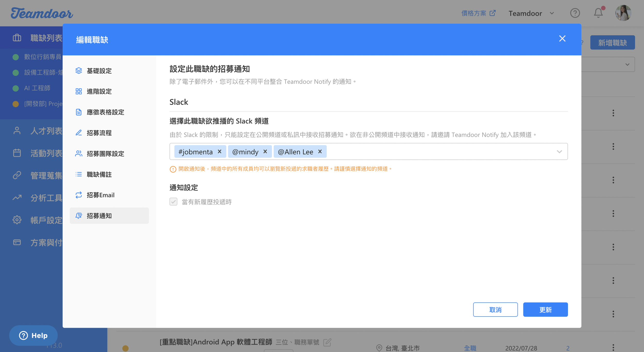Close the 編輯職缺 dialog
The image size is (644, 352).
[x=562, y=39]
